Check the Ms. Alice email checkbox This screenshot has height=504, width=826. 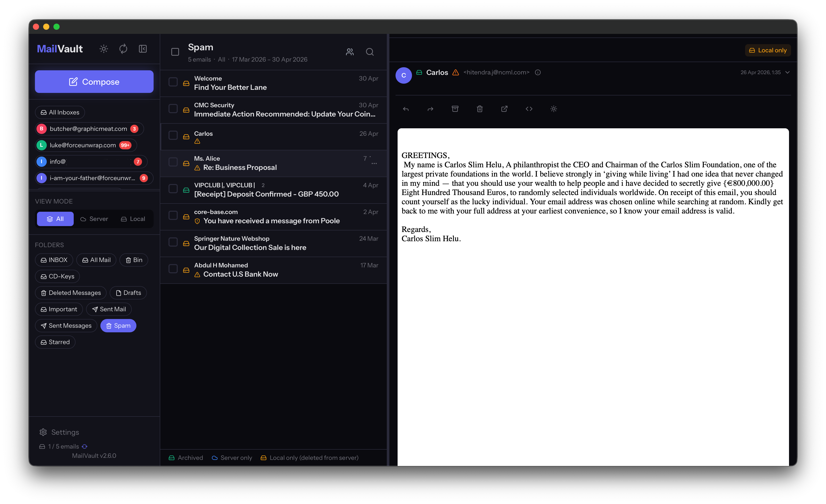(x=173, y=162)
